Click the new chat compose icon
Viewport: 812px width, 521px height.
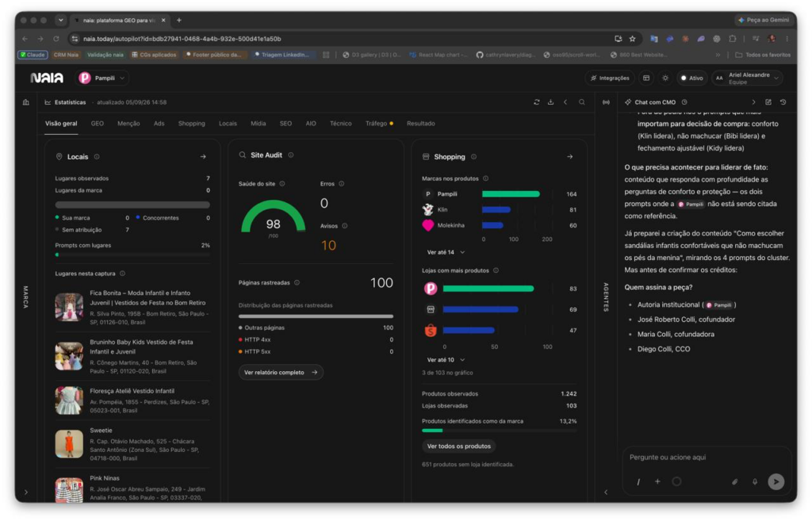point(768,102)
